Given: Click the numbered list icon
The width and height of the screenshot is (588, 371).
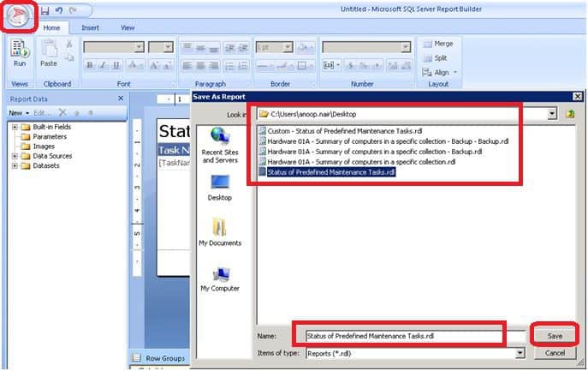Looking at the screenshot, I should click(243, 66).
